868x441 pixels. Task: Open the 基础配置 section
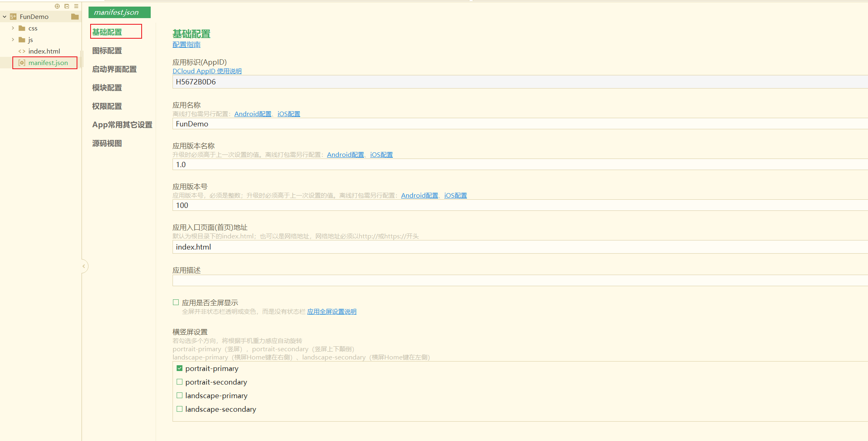[107, 32]
